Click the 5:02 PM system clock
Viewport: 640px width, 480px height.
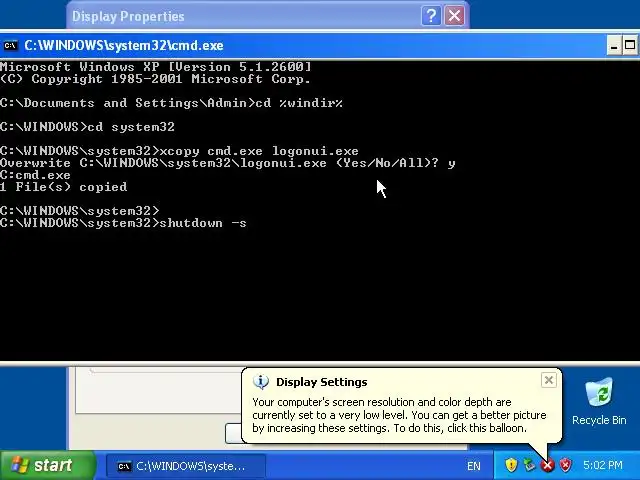(602, 465)
